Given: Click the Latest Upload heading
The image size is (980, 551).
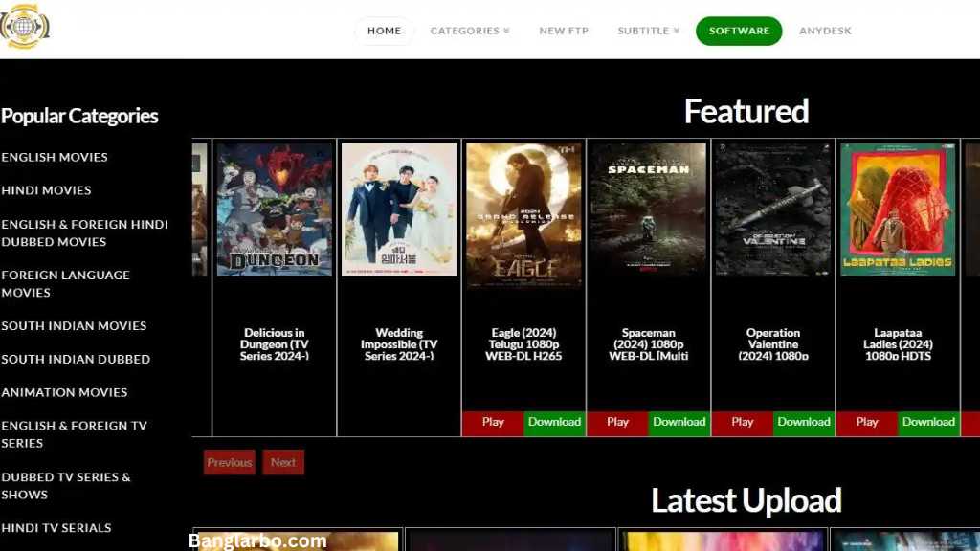Looking at the screenshot, I should [x=746, y=500].
